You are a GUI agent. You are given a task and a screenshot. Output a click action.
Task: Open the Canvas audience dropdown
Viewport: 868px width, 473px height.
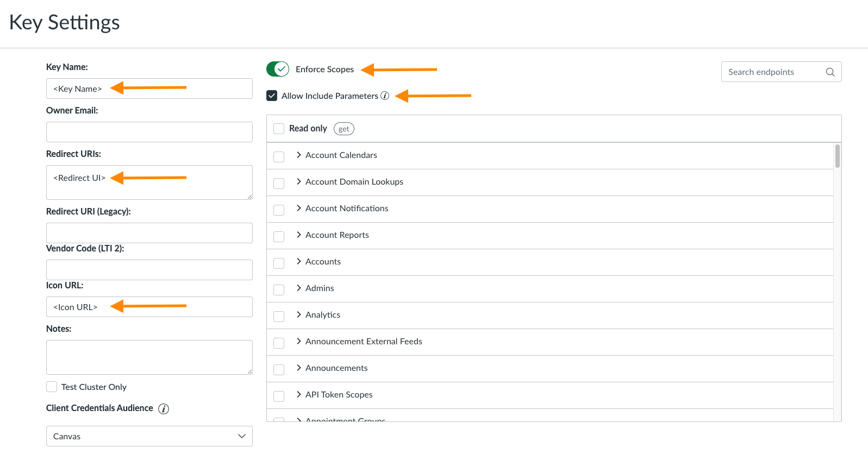149,436
